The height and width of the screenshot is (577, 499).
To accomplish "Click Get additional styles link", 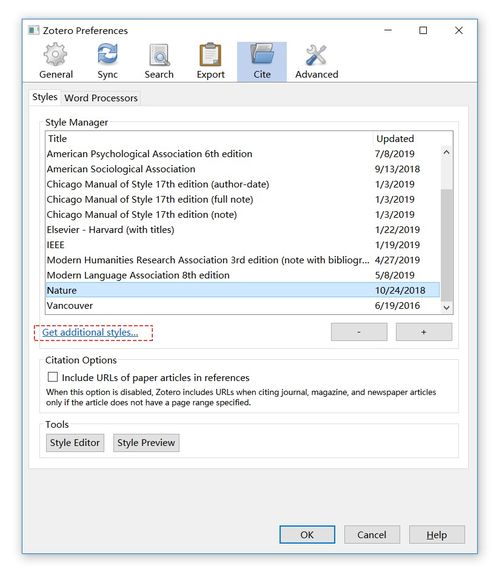I will (90, 332).
